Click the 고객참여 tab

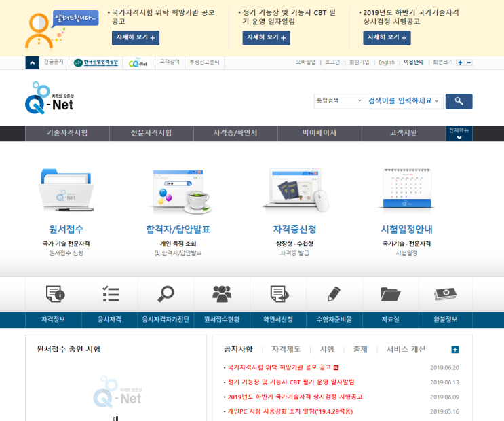(x=170, y=62)
